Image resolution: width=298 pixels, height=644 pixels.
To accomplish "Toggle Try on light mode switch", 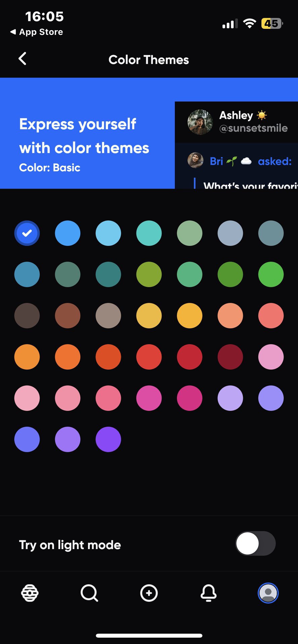I will click(256, 543).
